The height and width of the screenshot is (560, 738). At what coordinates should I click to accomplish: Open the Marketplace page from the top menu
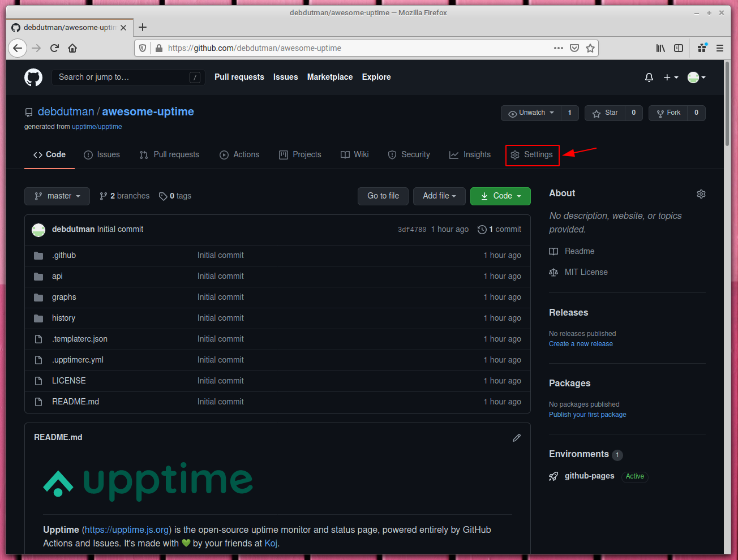point(330,77)
